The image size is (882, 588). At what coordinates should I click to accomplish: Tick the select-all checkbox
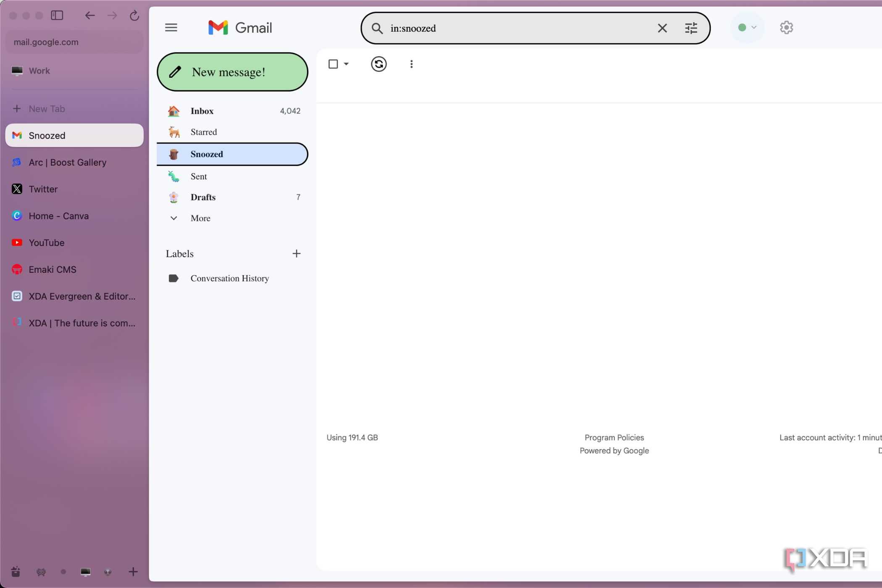point(333,64)
